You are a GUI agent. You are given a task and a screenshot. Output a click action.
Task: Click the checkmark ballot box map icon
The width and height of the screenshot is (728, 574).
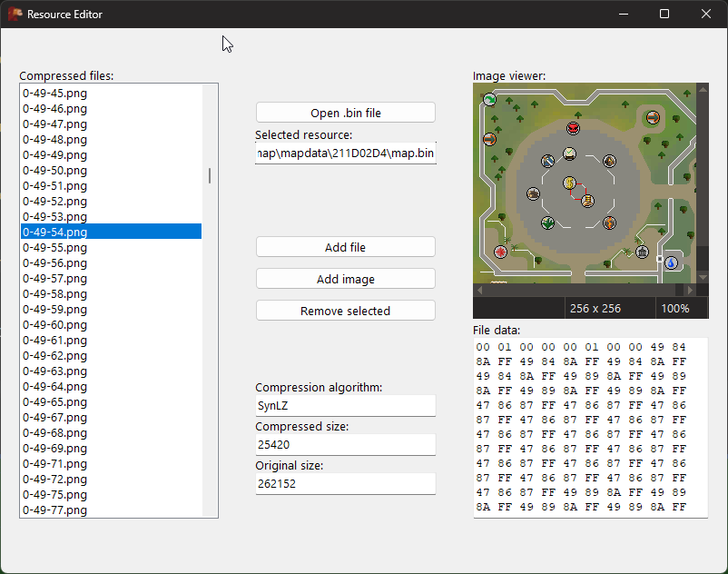570,153
